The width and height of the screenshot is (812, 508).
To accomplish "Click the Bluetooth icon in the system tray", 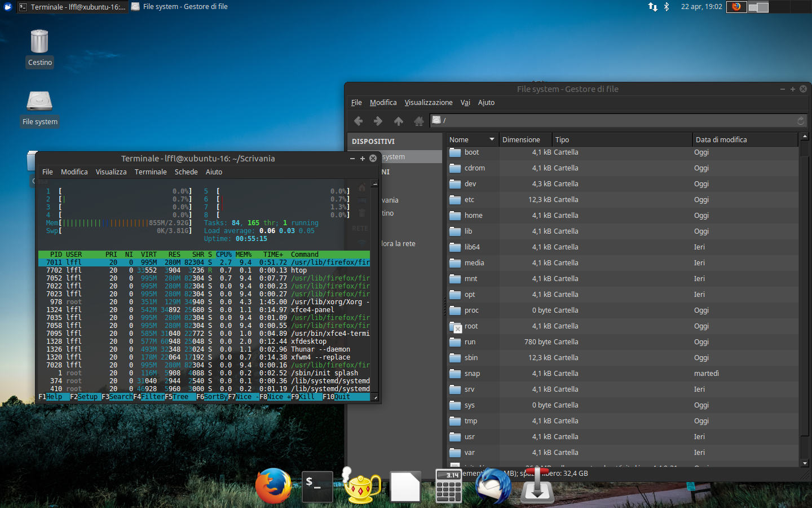I will click(x=667, y=6).
